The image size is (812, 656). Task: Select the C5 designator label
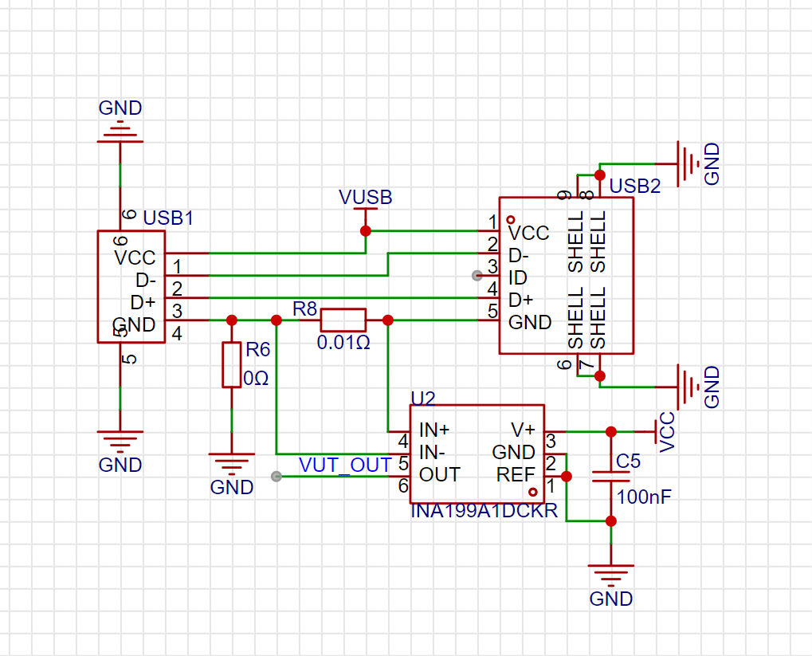(x=628, y=462)
